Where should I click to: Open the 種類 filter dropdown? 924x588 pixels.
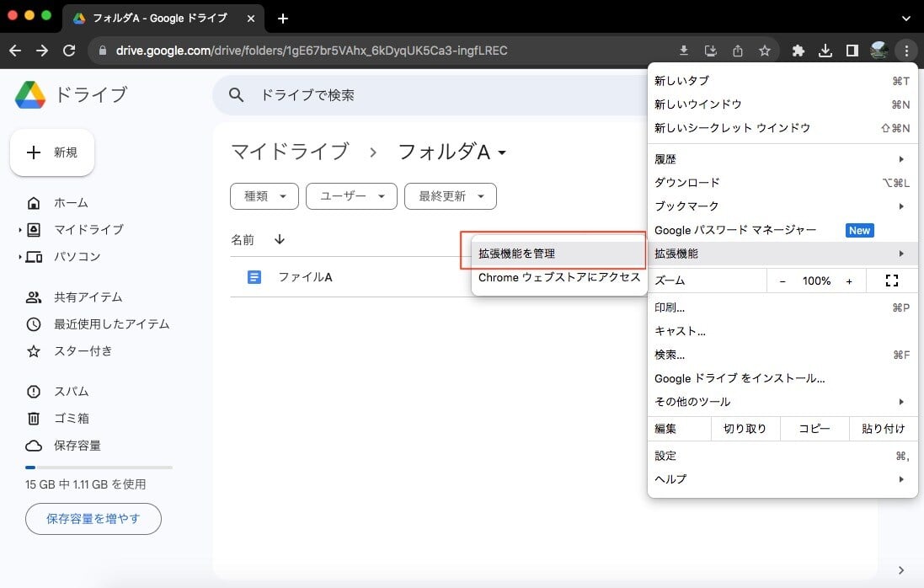pyautogui.click(x=264, y=196)
